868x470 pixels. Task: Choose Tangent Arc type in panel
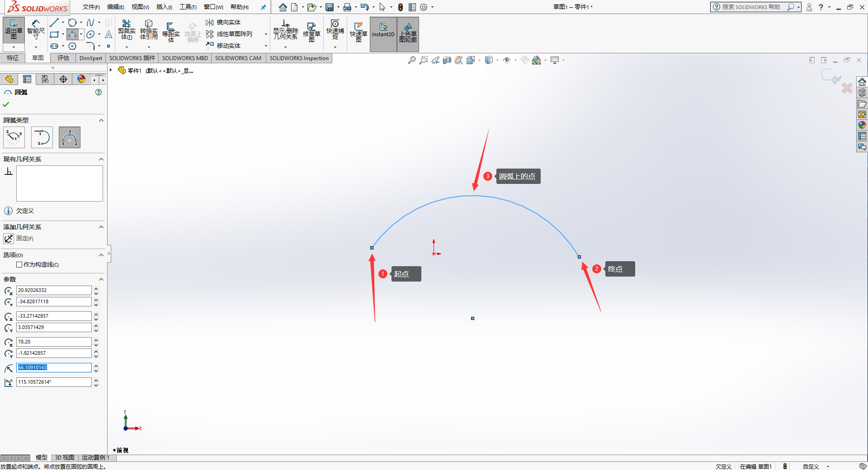pos(42,137)
